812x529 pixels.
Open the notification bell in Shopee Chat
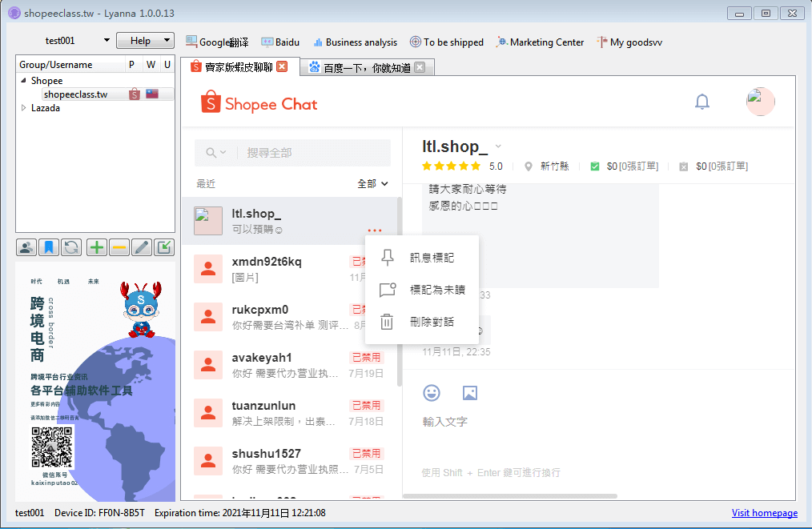[x=702, y=102]
